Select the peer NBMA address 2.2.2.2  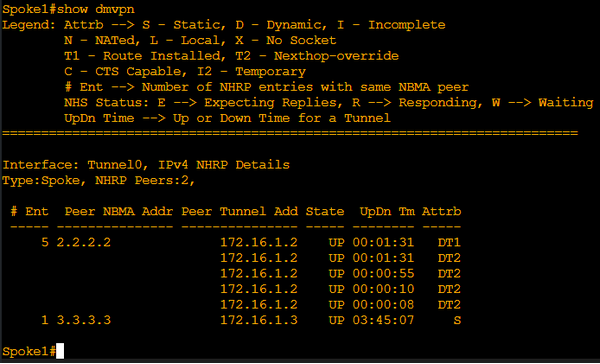click(x=84, y=242)
